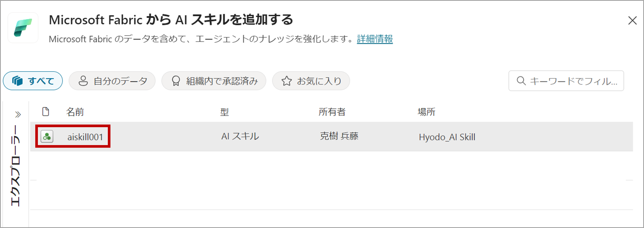
Task: Select the aiskill001 row name
Action: 85,137
